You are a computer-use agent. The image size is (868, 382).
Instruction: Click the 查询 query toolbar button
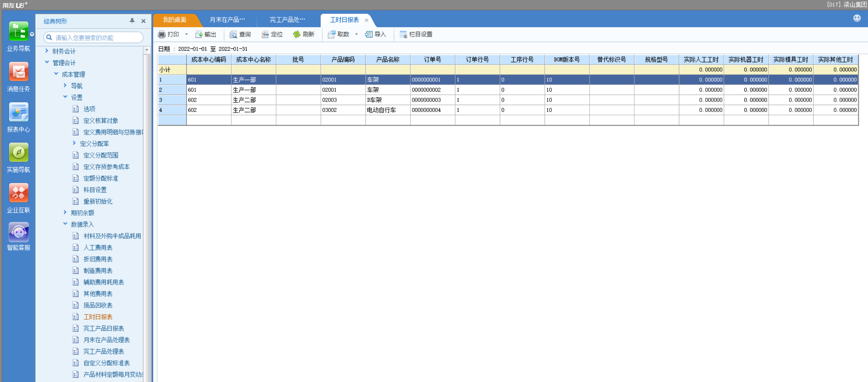click(x=241, y=35)
